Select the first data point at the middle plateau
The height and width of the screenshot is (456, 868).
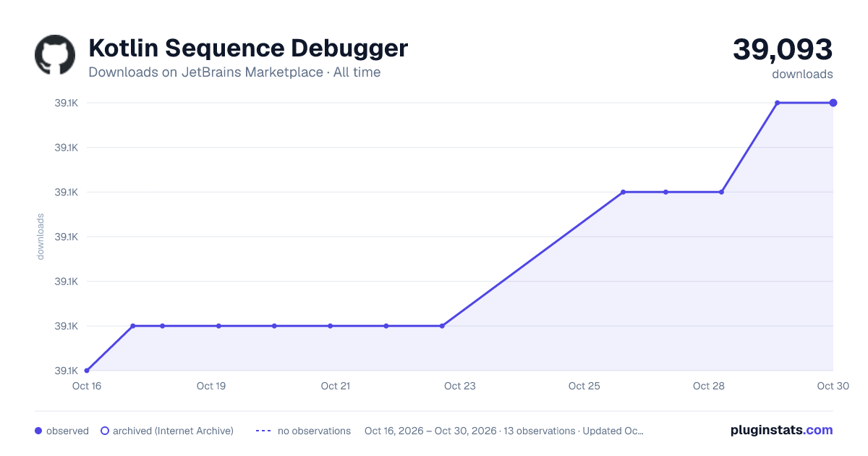click(x=623, y=192)
